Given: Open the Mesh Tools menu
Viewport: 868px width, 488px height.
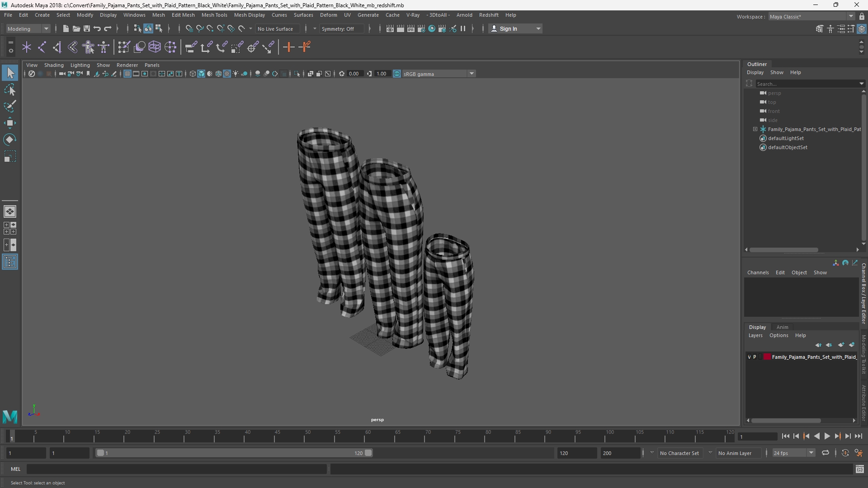Looking at the screenshot, I should [214, 15].
